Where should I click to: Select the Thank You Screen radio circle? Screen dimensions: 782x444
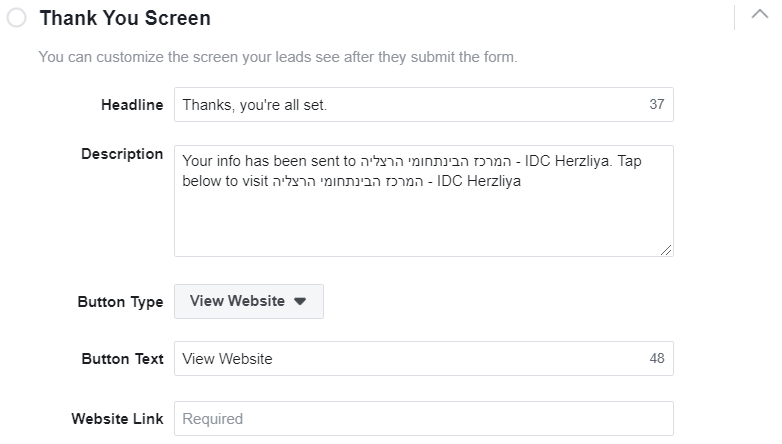(x=16, y=18)
